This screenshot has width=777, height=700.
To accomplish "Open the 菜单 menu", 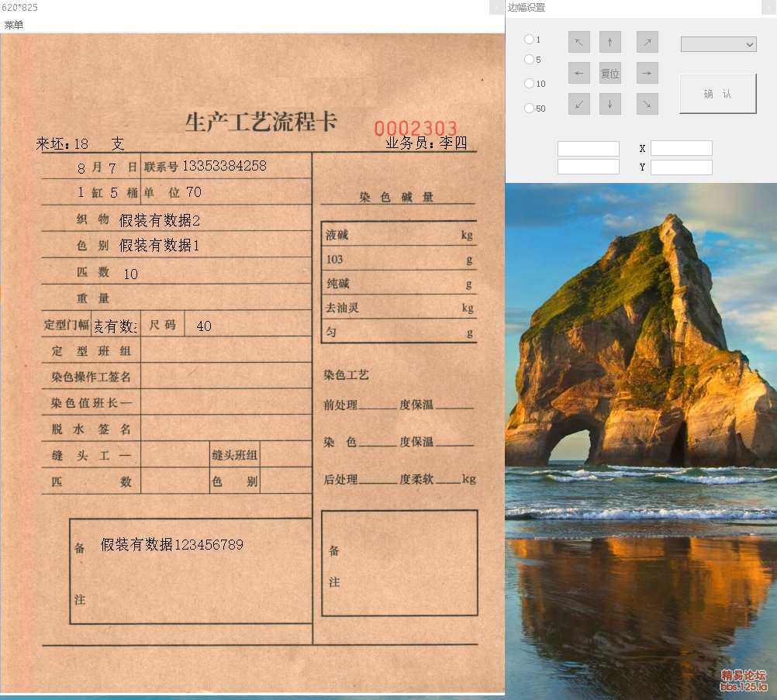I will [x=13, y=25].
